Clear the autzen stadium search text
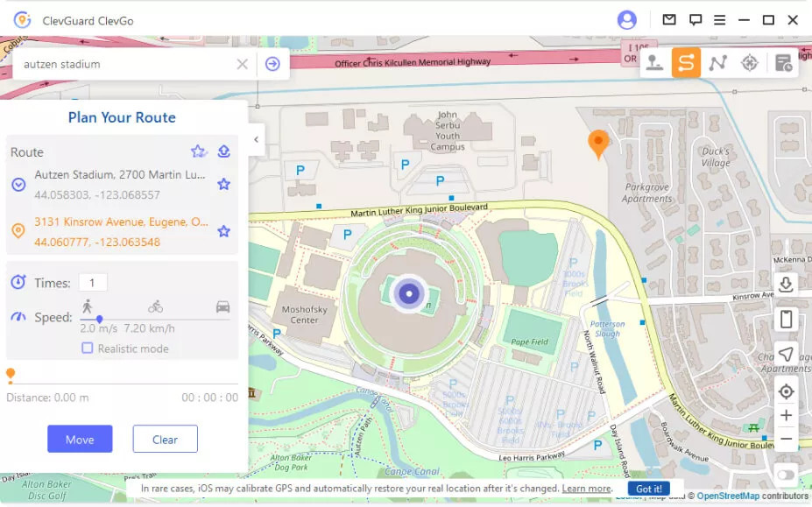 (242, 64)
